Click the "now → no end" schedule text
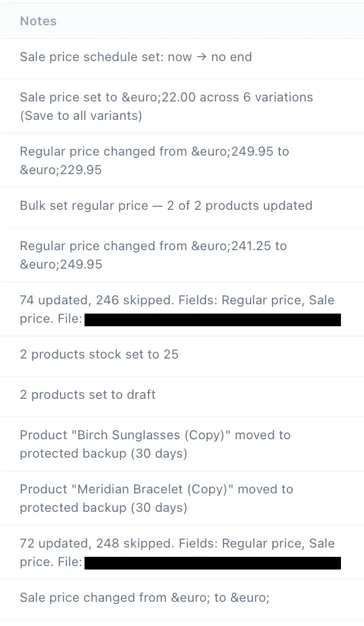Image resolution: width=364 pixels, height=626 pixels. (x=210, y=57)
